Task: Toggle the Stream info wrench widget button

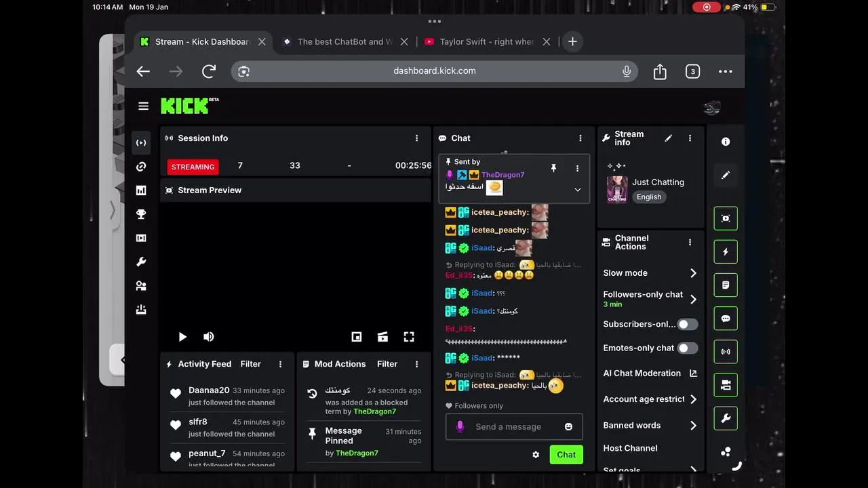Action: [x=726, y=419]
